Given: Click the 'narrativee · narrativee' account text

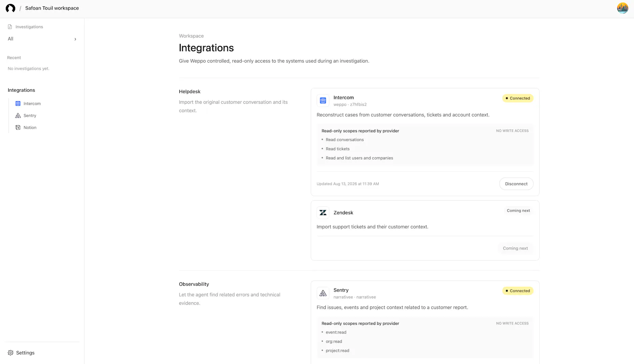Looking at the screenshot, I should coord(355,297).
